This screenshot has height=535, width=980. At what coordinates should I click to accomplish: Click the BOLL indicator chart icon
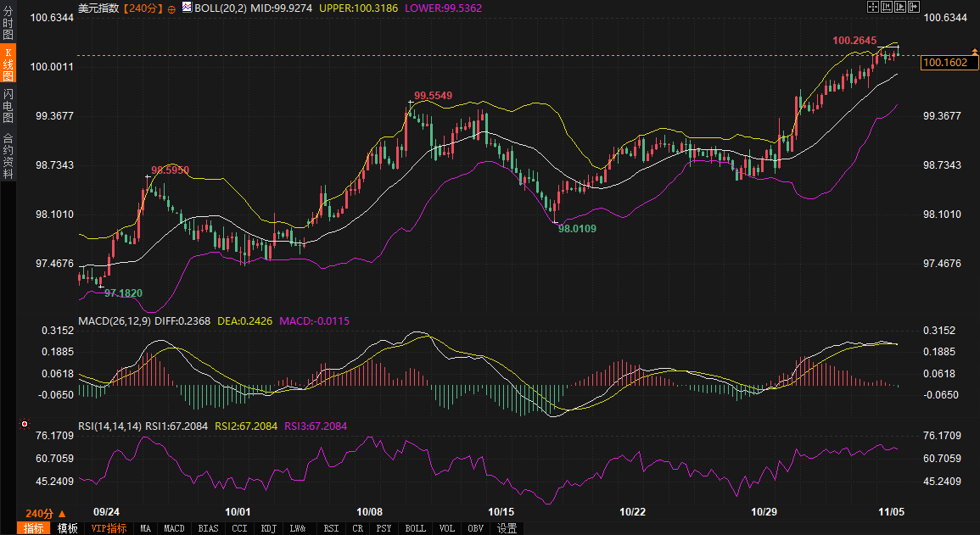tap(187, 8)
